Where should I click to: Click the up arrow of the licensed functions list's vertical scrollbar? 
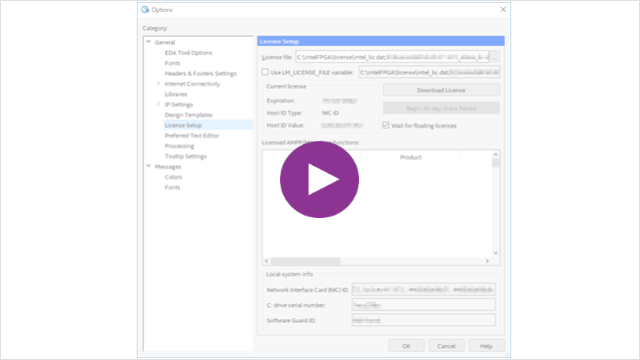click(495, 154)
